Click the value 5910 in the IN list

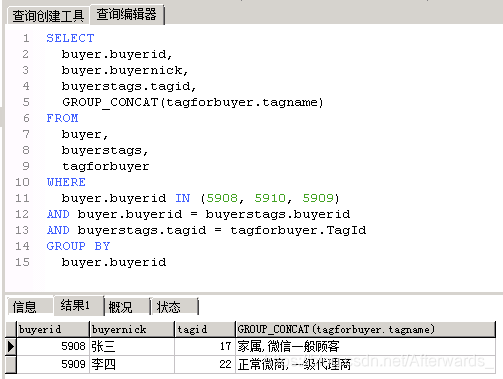click(x=270, y=198)
